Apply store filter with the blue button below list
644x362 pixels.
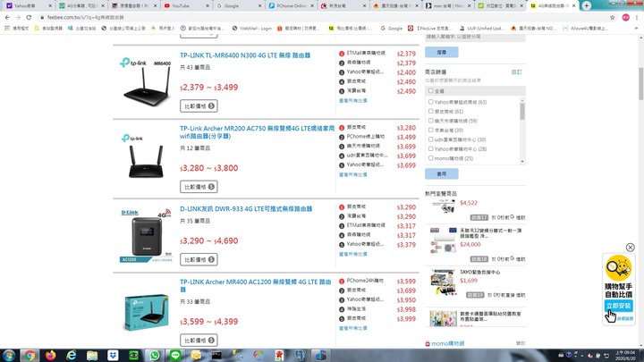tap(442, 173)
